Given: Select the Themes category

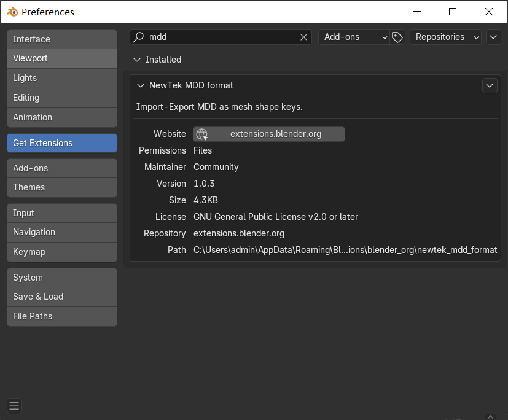Looking at the screenshot, I should [61, 187].
